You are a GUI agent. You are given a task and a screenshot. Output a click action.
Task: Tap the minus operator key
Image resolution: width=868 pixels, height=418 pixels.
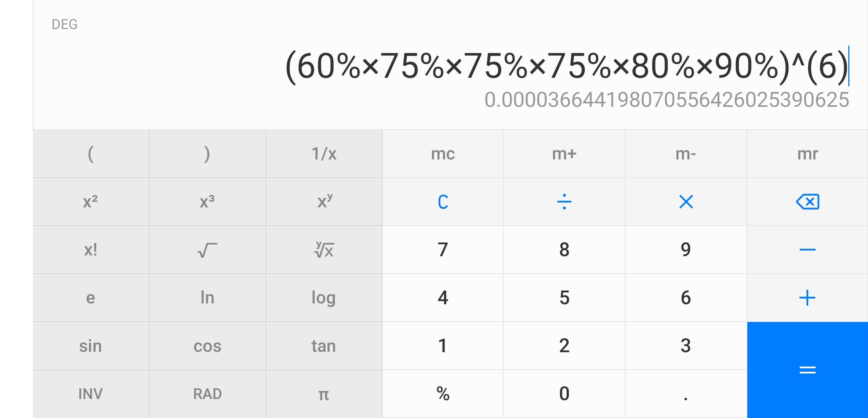coord(807,250)
